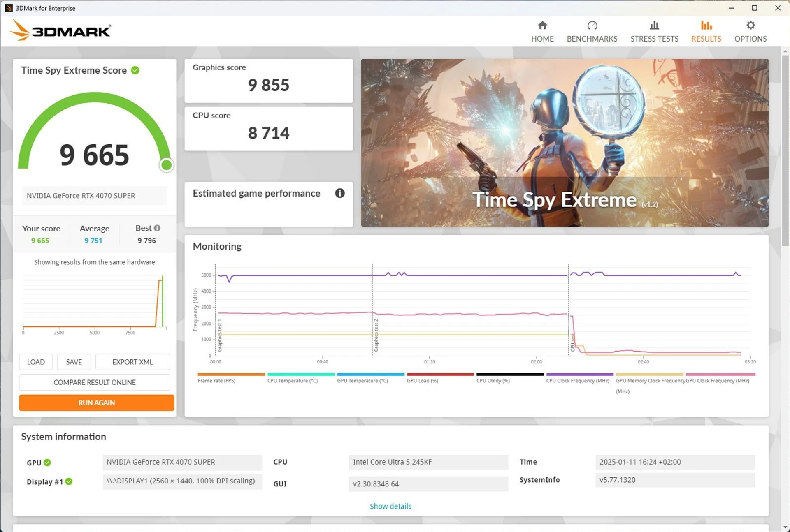This screenshot has width=790, height=532.
Task: Toggle CPU Clock Frequency legend swatch
Action: (x=580, y=375)
